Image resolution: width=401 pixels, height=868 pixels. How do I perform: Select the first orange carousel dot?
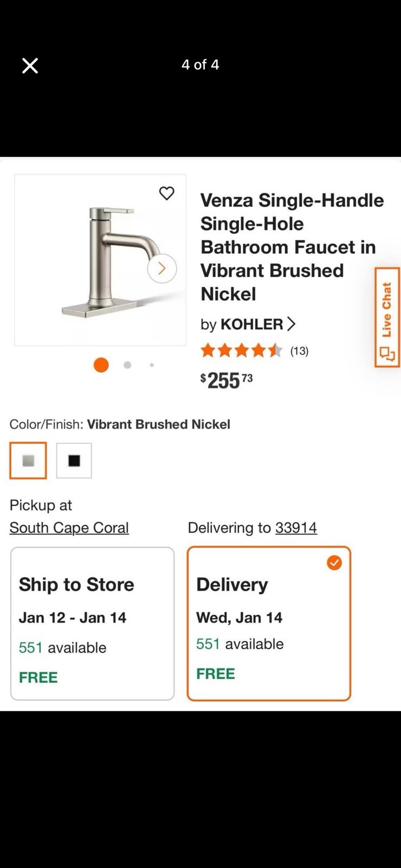101,365
